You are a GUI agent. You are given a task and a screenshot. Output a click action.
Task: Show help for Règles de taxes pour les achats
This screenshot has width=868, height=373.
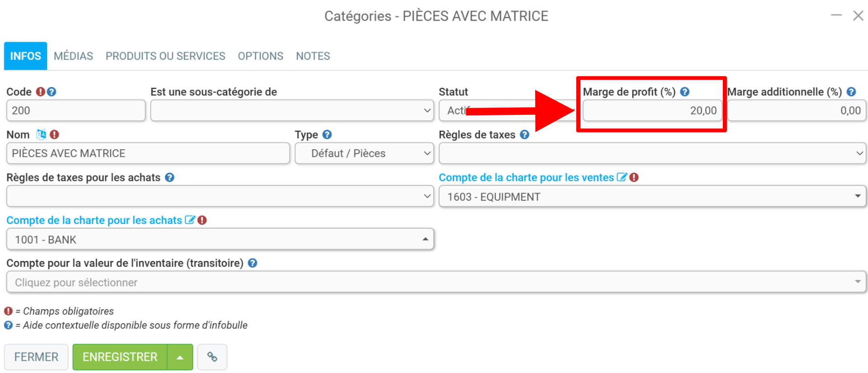coord(170,177)
